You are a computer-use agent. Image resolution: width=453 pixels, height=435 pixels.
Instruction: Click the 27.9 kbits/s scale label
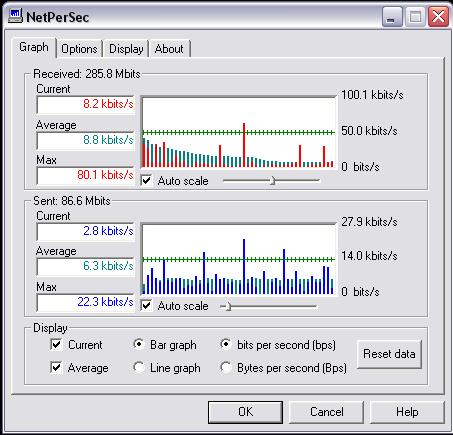(369, 222)
